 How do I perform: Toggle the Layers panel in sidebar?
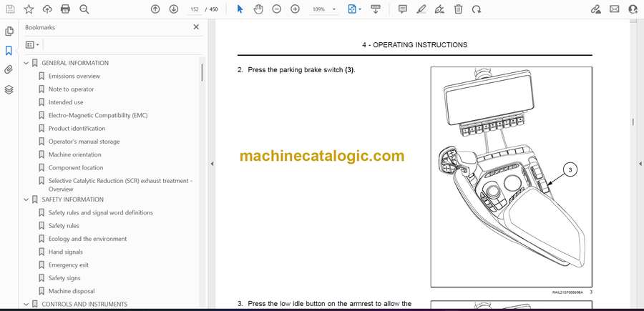(x=9, y=89)
